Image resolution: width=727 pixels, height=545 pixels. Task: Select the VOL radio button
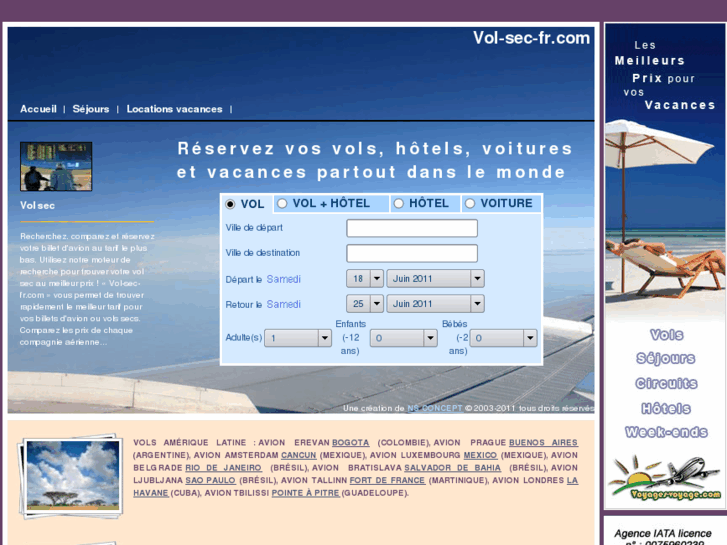(230, 204)
